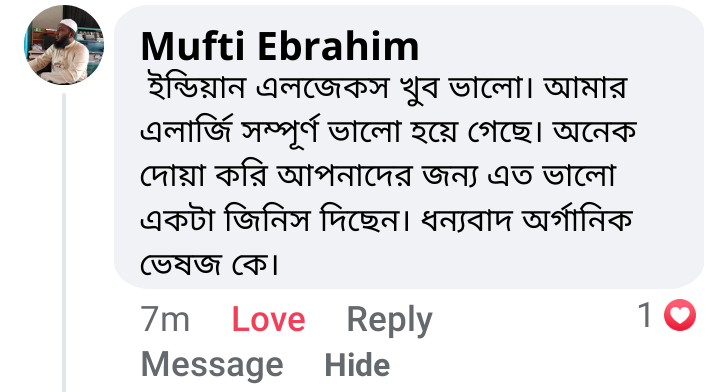
Task: Click the word ধন্যবাদ in the comment
Action: pyautogui.click(x=466, y=221)
